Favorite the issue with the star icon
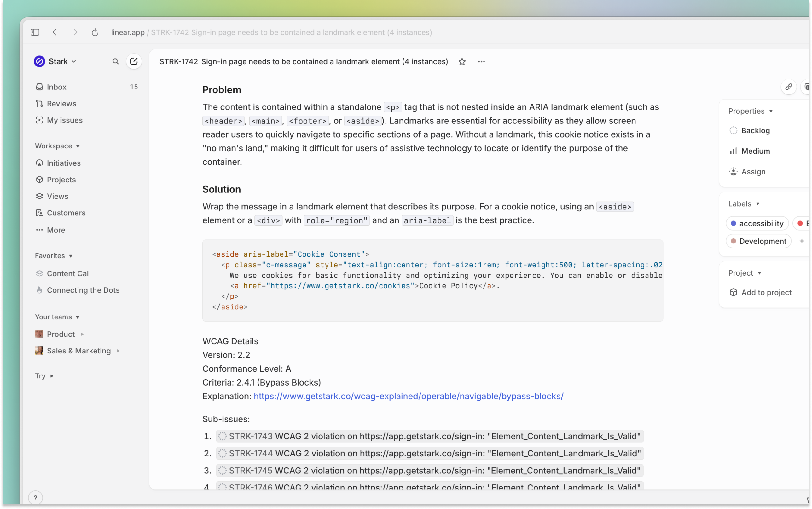 tap(462, 62)
